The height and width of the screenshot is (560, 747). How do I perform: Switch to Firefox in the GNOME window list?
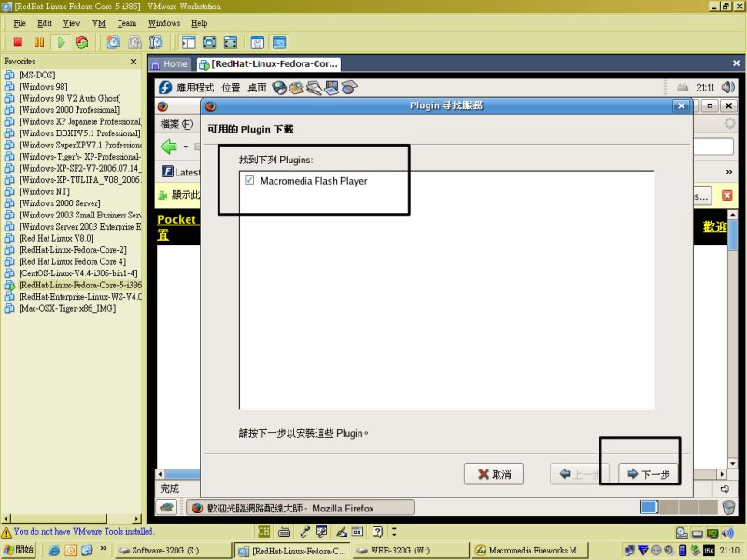[x=300, y=508]
